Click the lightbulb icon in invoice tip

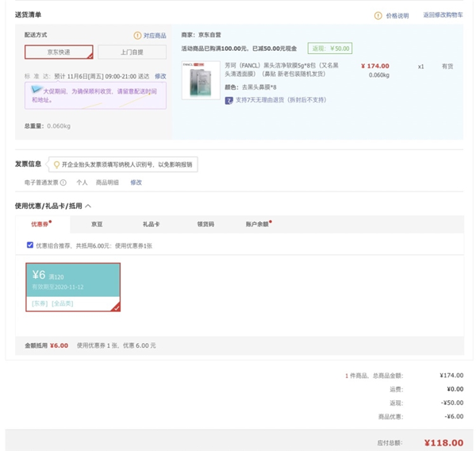click(56, 165)
